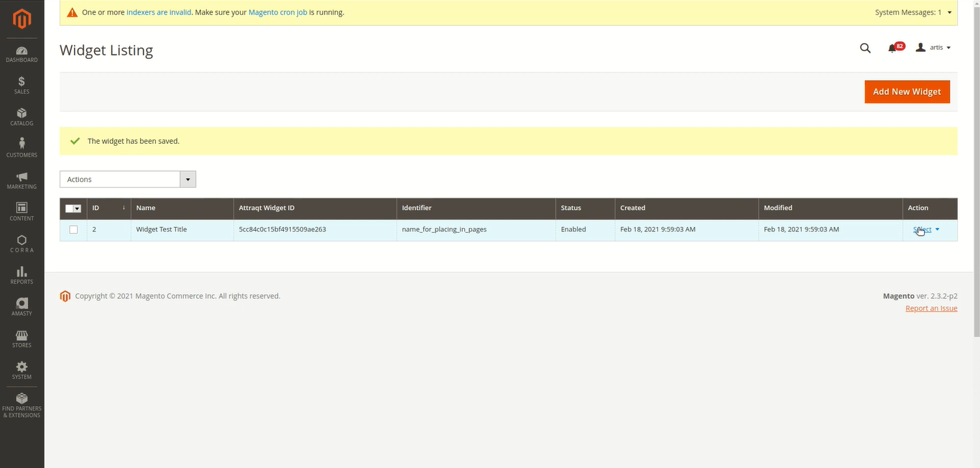
Task: Check the Widget Test Title row checkbox
Action: pyautogui.click(x=73, y=229)
